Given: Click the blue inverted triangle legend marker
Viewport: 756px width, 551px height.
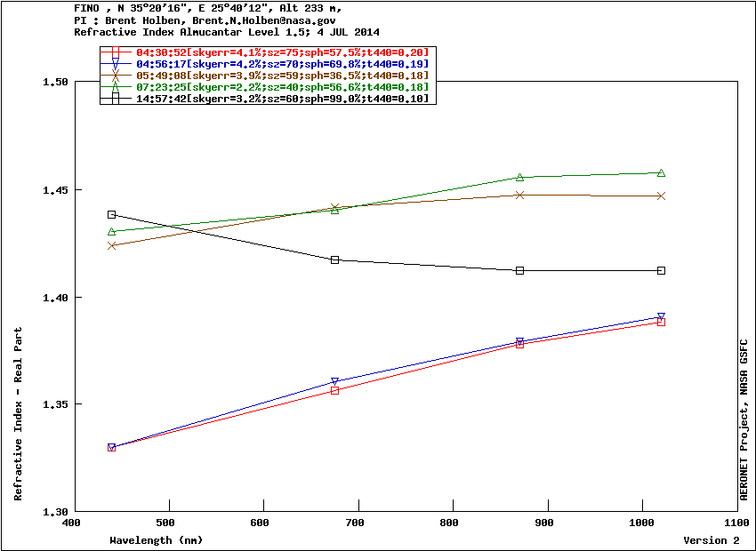Looking at the screenshot, I should click(115, 65).
